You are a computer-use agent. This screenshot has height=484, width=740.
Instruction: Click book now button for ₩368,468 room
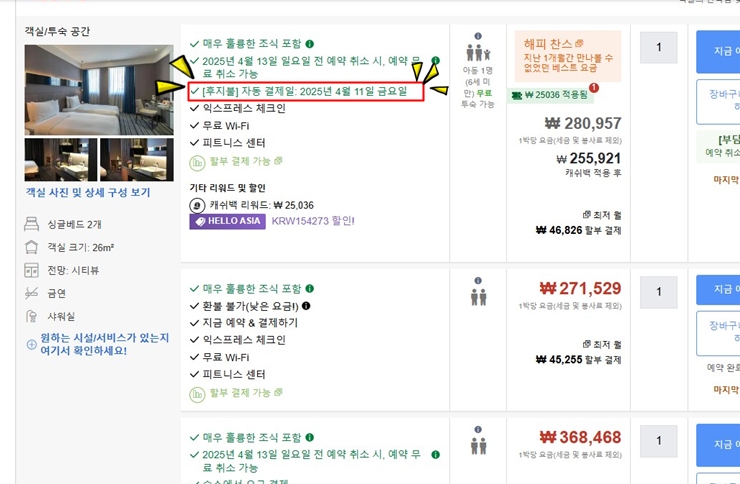[718, 445]
